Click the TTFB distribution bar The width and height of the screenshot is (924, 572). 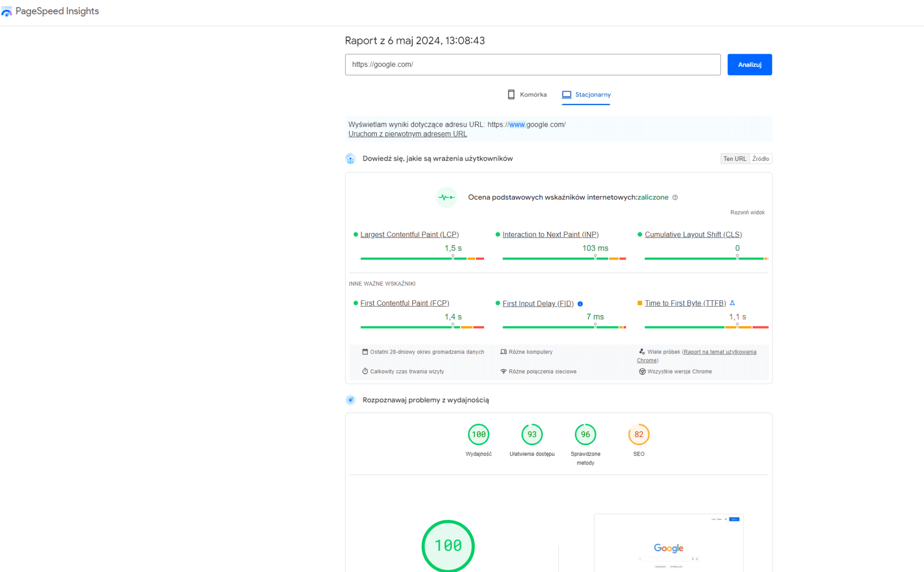(706, 327)
